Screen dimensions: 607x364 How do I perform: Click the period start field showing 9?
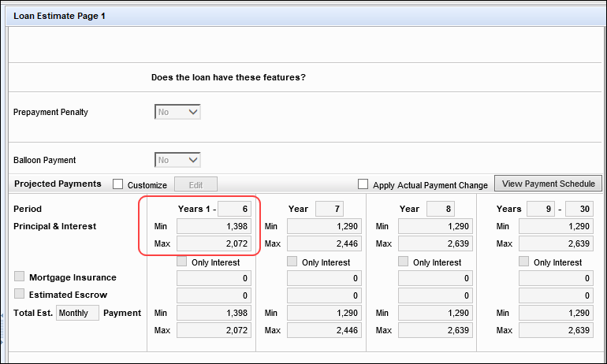[542, 209]
